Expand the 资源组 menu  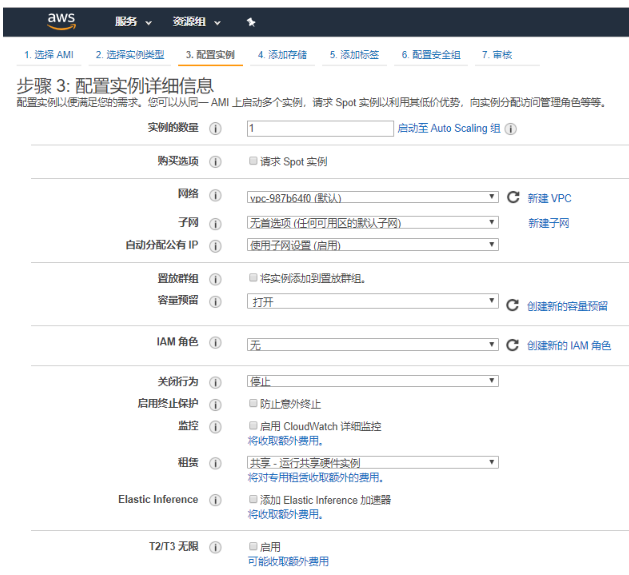tap(197, 22)
